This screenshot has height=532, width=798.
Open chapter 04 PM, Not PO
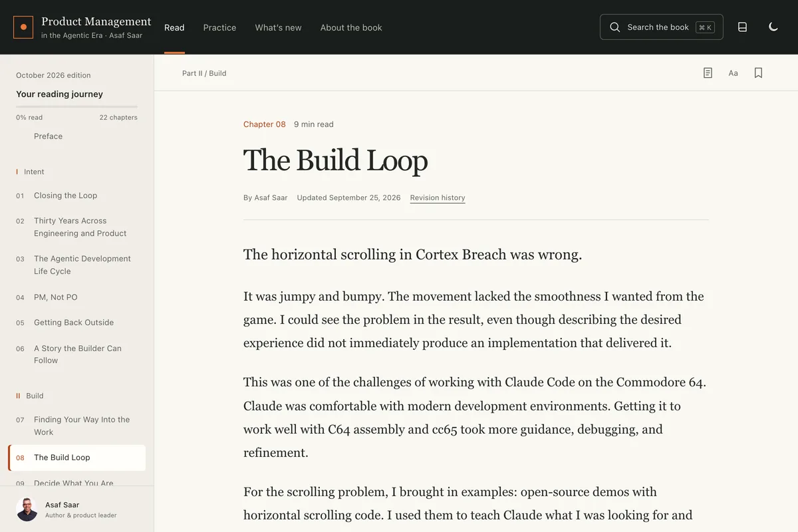[x=76, y=297]
